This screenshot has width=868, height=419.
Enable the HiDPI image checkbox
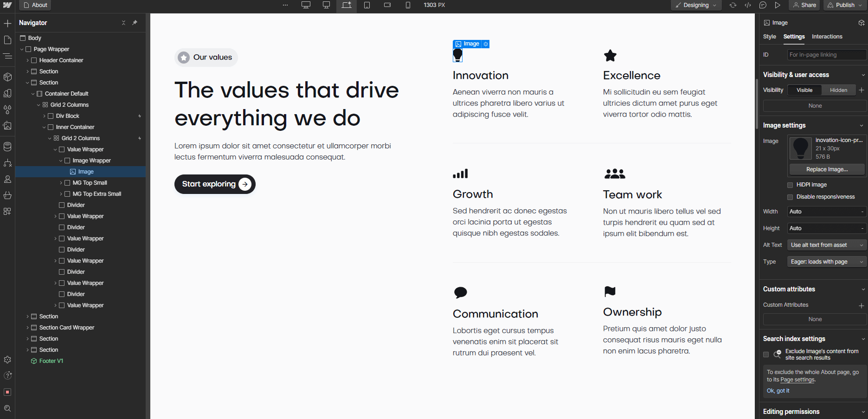[790, 185]
